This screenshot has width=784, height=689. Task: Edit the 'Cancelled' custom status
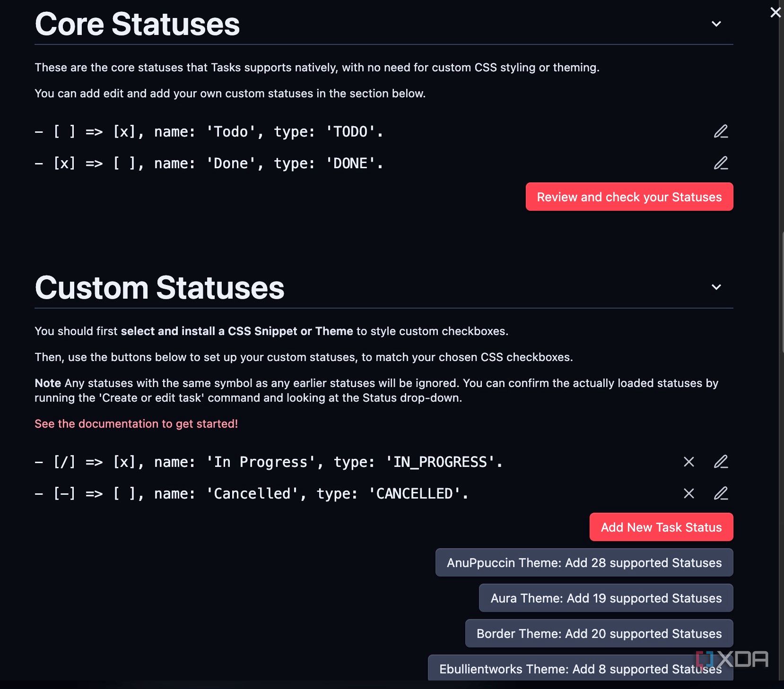click(721, 493)
